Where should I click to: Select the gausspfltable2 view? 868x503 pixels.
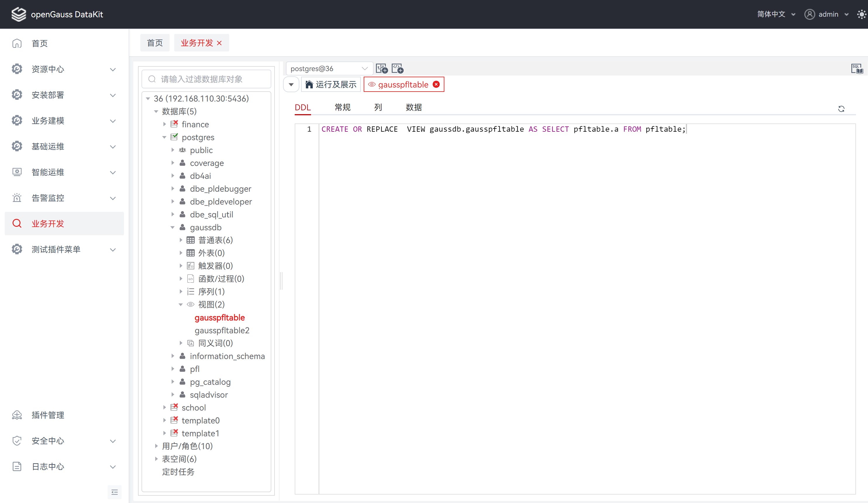click(222, 330)
